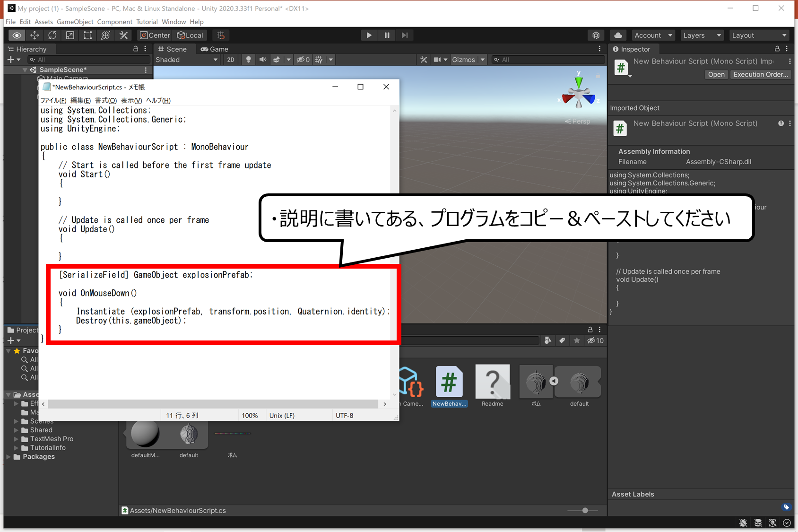Open Component menu
The image size is (798, 532).
(x=114, y=22)
